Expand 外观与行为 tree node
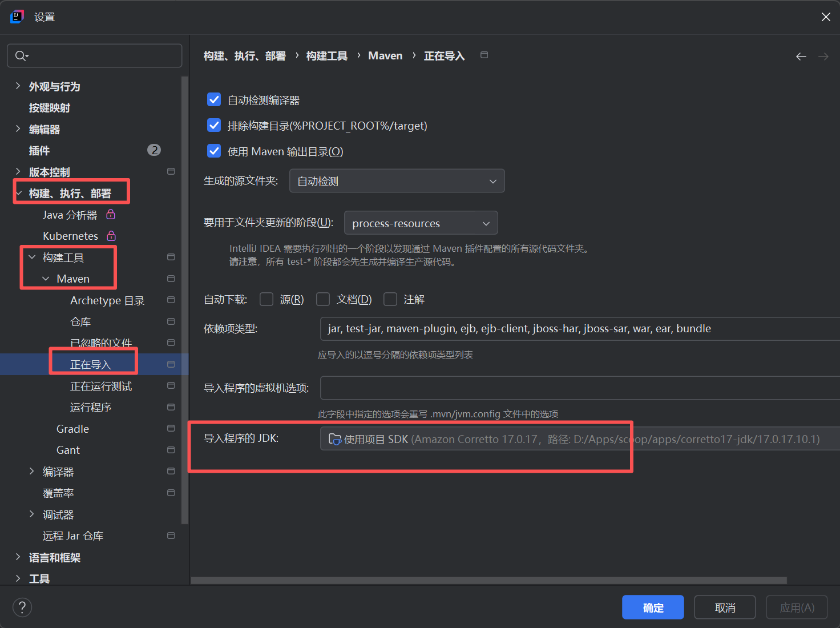840x628 pixels. pos(18,86)
